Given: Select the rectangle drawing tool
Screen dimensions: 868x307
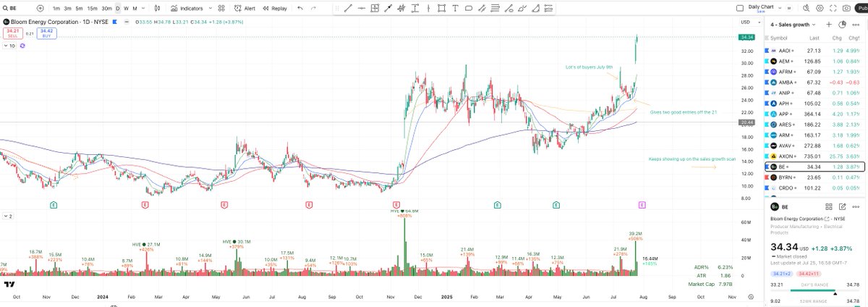Looking at the screenshot, I should (441, 8).
